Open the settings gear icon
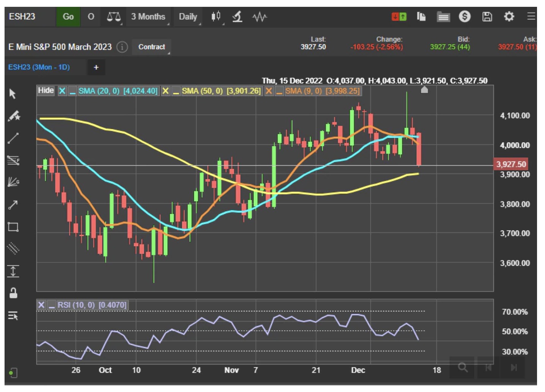 509,17
